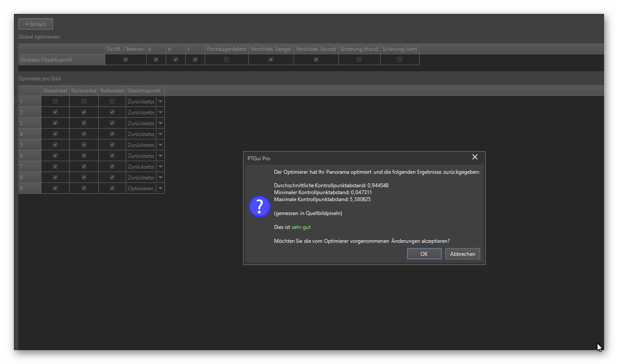The image size is (618, 364).
Task: Toggle the lens parameter a checkbox
Action: (156, 60)
